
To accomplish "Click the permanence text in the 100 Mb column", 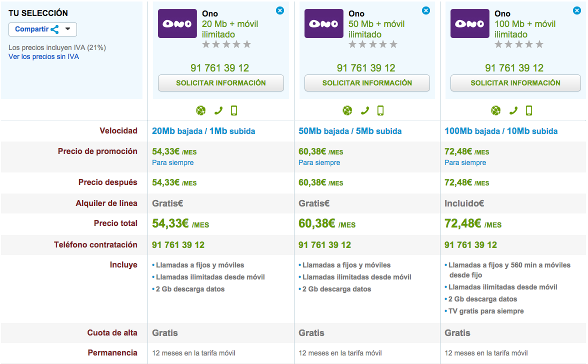I will point(486,353).
